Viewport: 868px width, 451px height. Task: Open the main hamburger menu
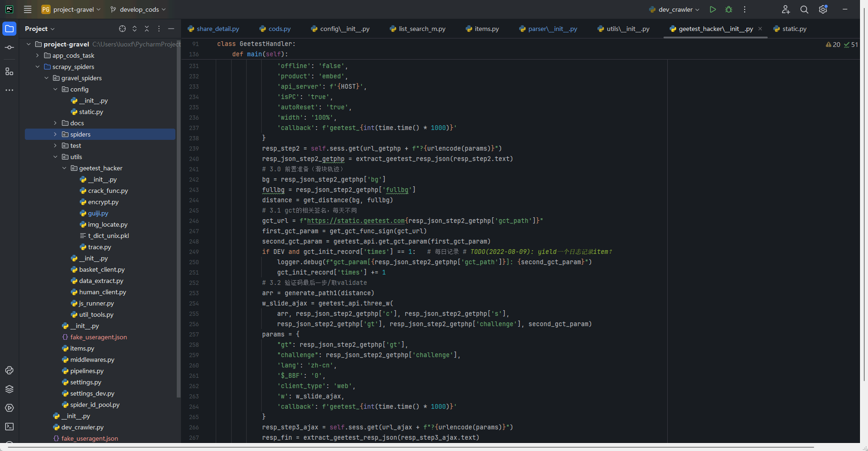click(x=28, y=9)
